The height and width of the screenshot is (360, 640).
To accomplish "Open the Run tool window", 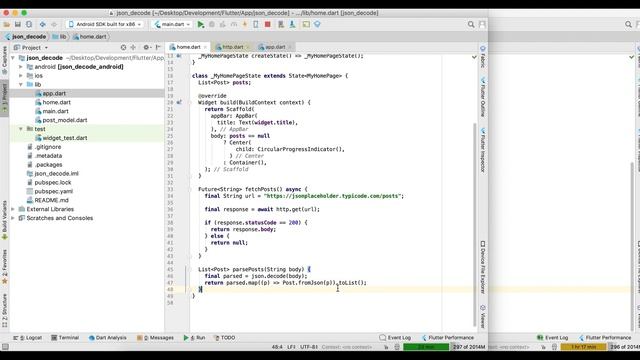I will tap(194, 338).
